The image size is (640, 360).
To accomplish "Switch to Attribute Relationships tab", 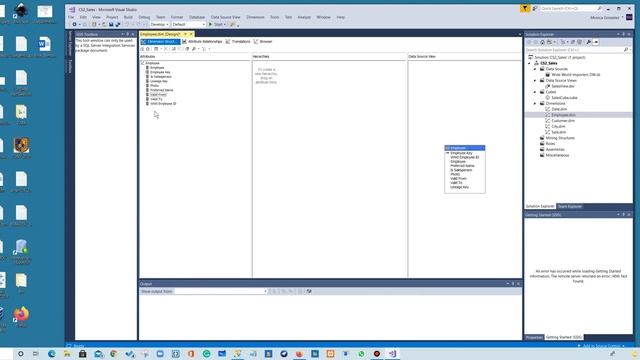I will click(x=202, y=42).
